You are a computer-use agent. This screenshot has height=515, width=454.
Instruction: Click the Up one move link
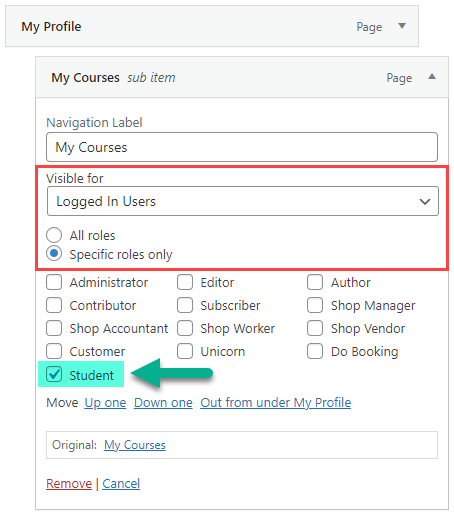click(105, 403)
